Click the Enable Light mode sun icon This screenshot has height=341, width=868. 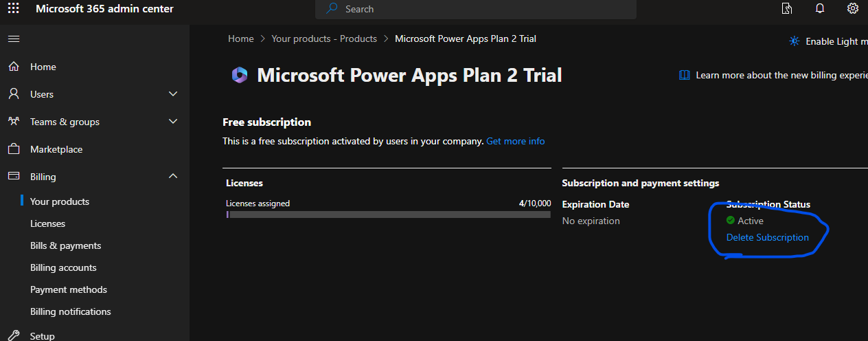point(795,41)
